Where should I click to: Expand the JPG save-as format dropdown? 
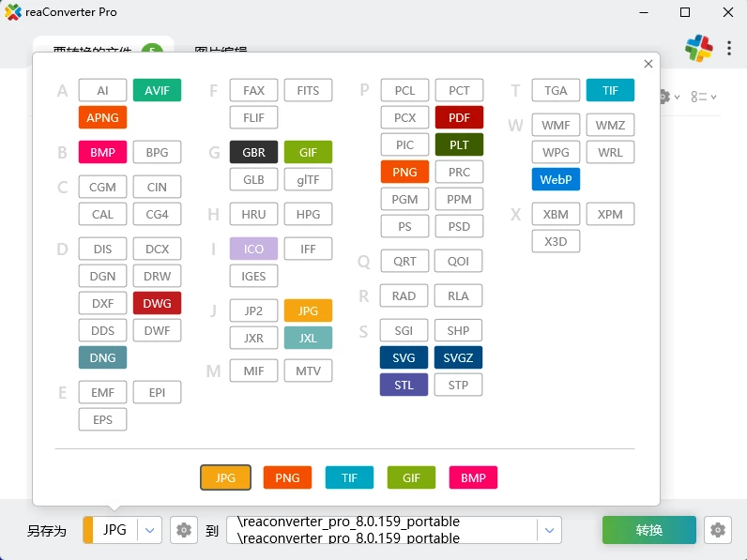(150, 530)
